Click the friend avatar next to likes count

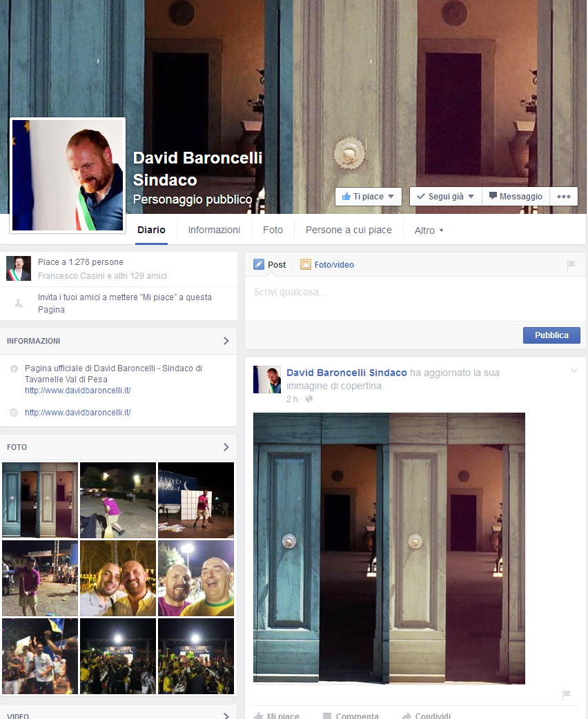(19, 268)
